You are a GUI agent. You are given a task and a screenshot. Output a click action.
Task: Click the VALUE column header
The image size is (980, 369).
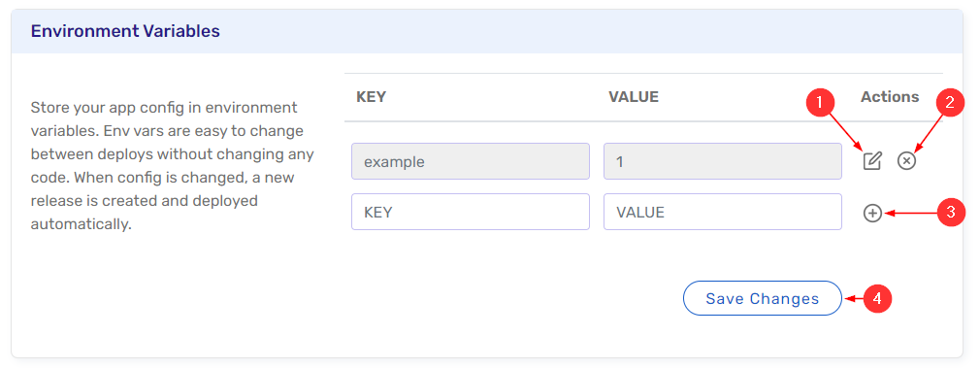pyautogui.click(x=634, y=97)
